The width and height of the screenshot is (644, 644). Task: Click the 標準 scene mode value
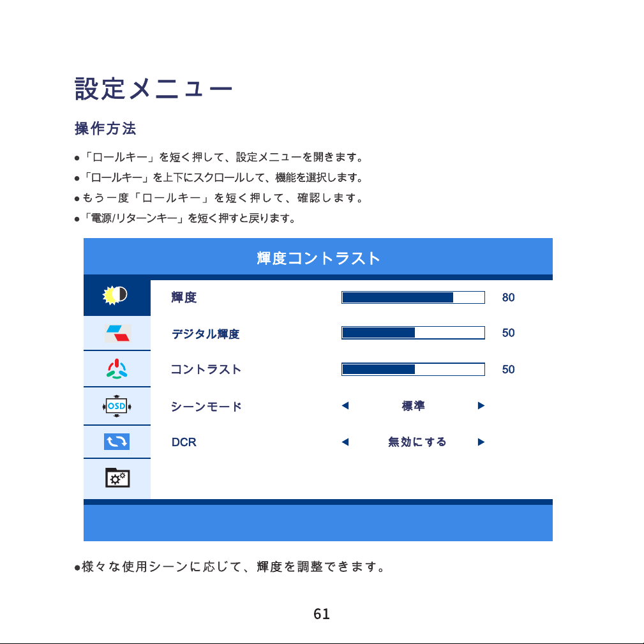pos(413,406)
